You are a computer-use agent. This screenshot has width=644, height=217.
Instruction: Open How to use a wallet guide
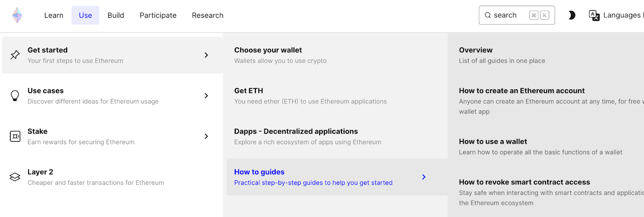click(493, 142)
